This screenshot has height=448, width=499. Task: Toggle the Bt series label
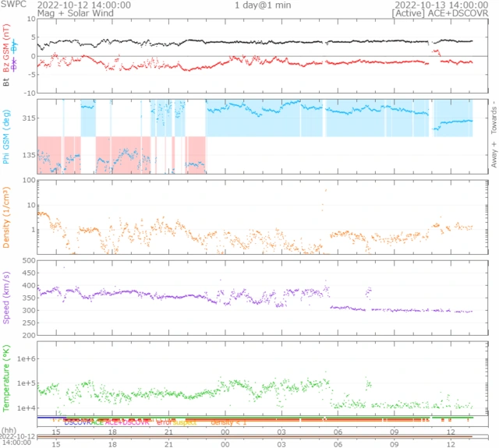[x=6, y=79]
